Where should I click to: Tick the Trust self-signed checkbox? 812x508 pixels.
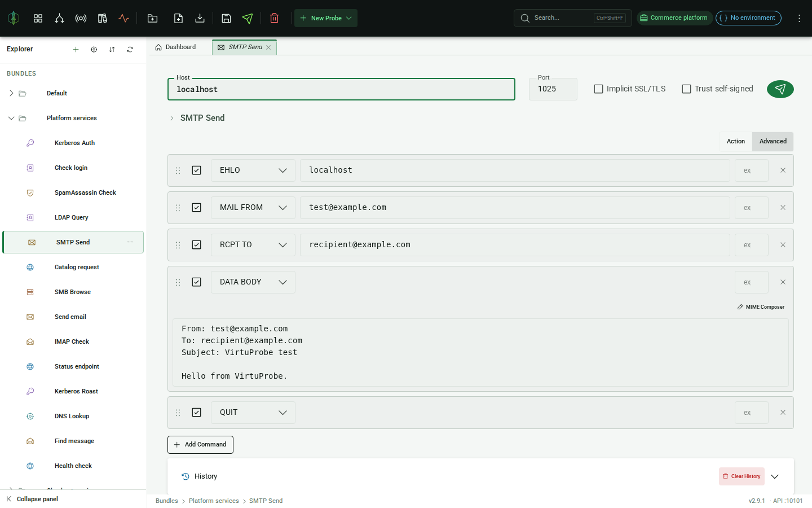pos(686,89)
